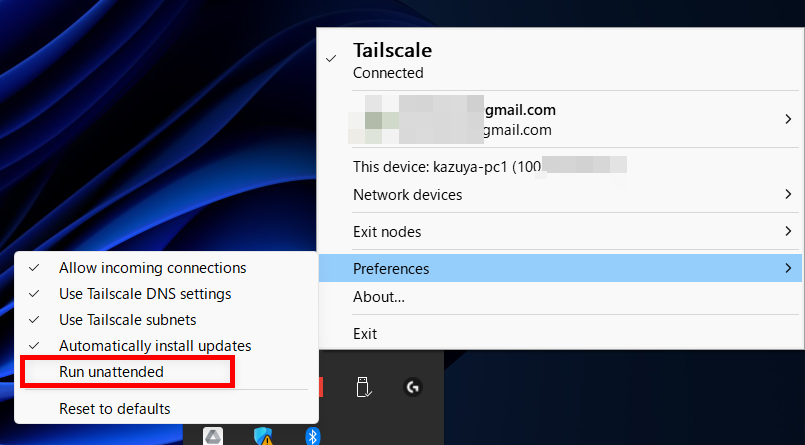Toggle the Tailscale Connected status entry
This screenshot has width=805, height=445.
point(560,60)
